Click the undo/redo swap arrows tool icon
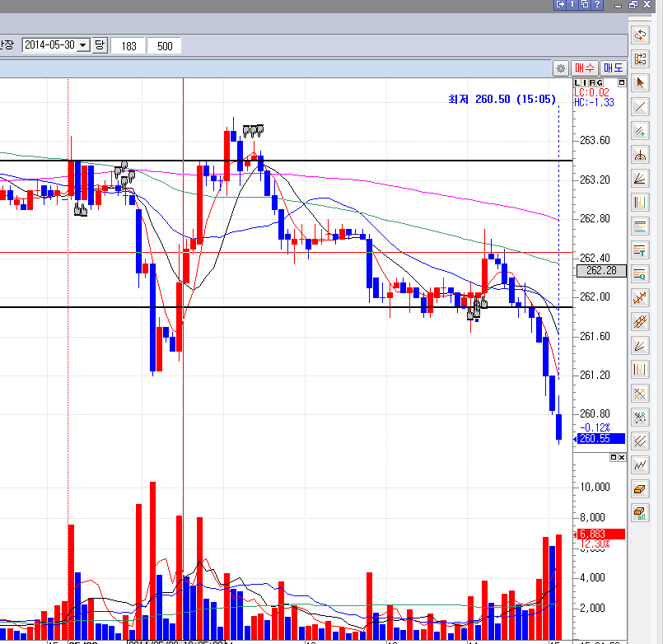Screen dimensions: 663x644 [640, 35]
